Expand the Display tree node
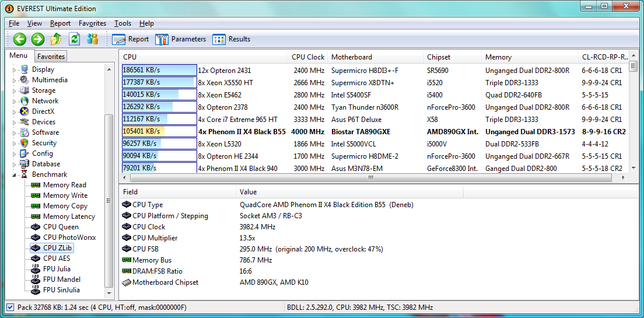The image size is (644, 318). coord(15,70)
